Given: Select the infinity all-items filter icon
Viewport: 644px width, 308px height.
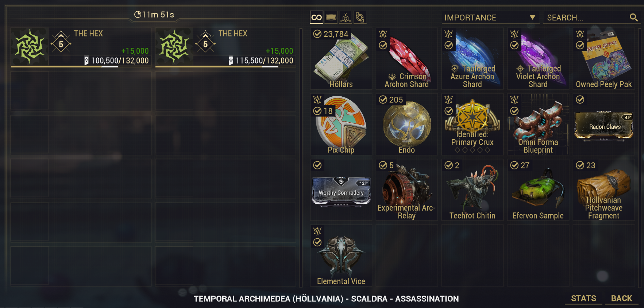Looking at the screenshot, I should click(316, 17).
